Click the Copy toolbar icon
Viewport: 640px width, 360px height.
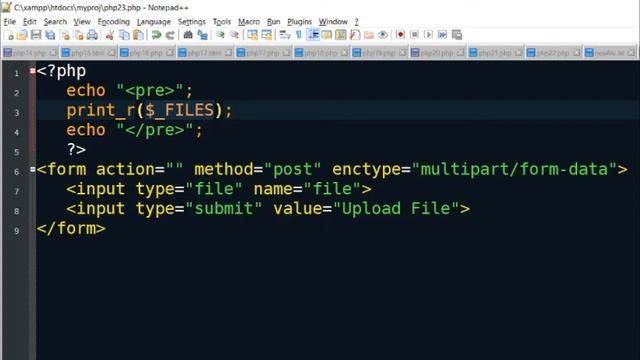[x=124, y=35]
